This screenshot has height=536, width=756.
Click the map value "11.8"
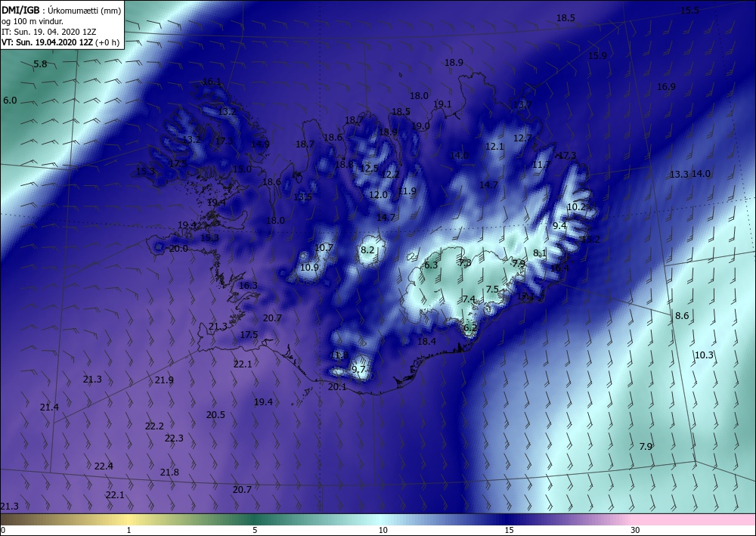tap(339, 355)
